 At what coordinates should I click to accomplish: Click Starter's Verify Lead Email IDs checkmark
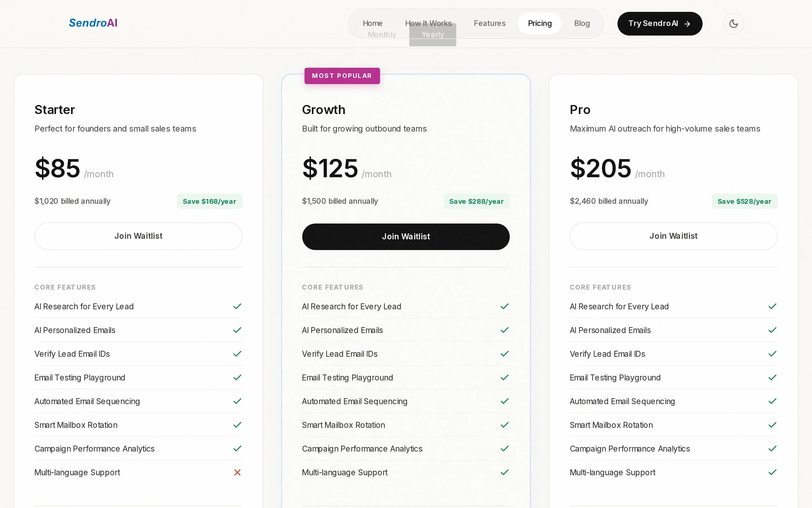tap(237, 354)
